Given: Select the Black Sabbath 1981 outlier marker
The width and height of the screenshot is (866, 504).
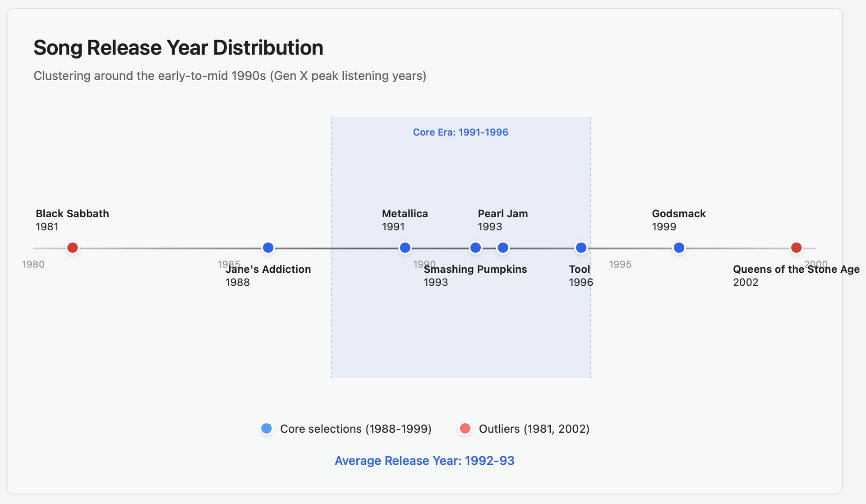Looking at the screenshot, I should (72, 247).
